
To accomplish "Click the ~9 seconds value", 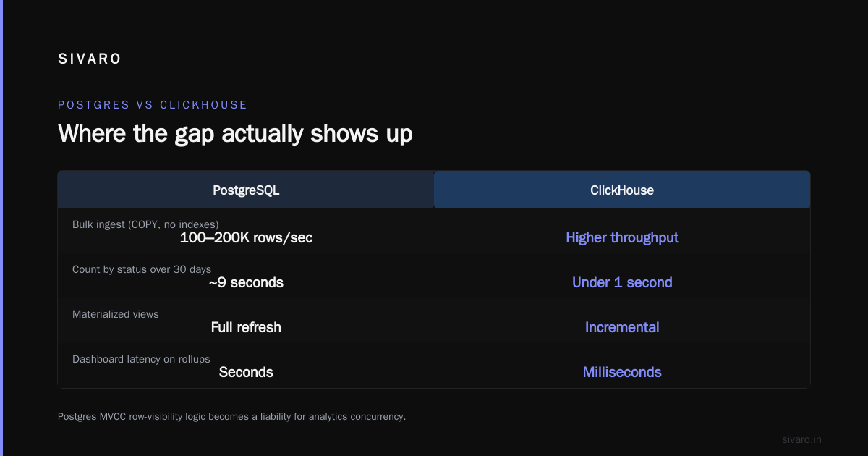I will pos(246,282).
